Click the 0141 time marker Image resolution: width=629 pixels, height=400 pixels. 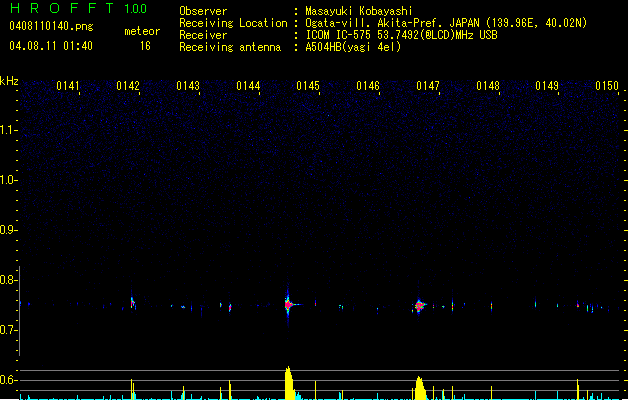click(x=67, y=86)
